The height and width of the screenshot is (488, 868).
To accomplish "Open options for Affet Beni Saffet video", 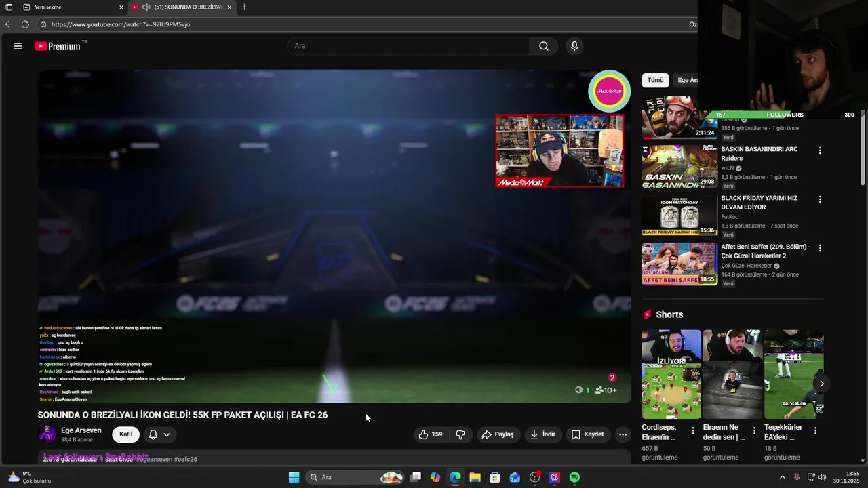I will click(820, 248).
